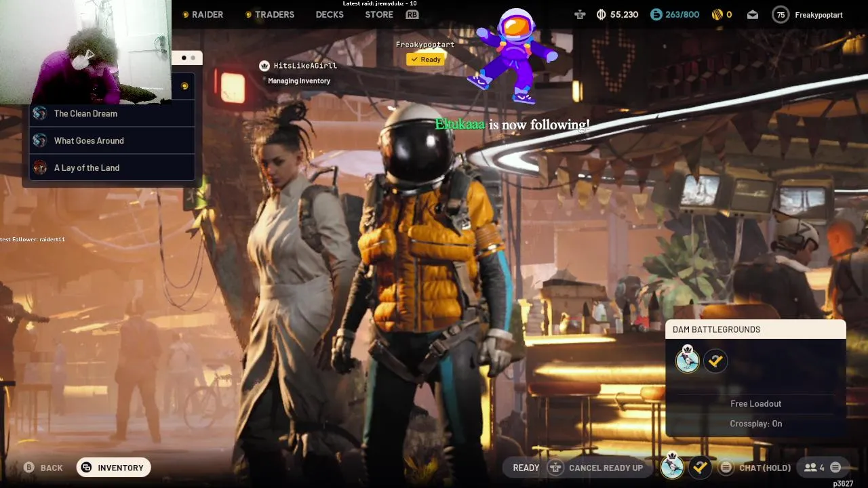
Task: Open CHAT (HOLD)
Action: 765,468
